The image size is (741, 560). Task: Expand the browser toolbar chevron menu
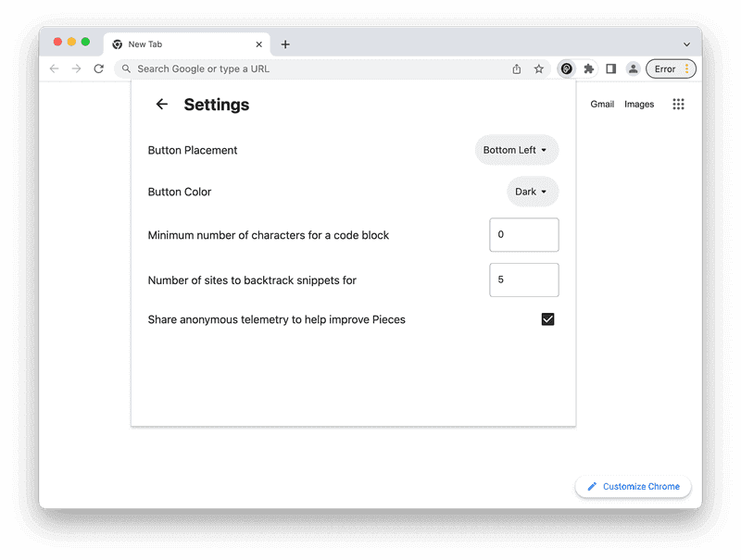click(686, 44)
